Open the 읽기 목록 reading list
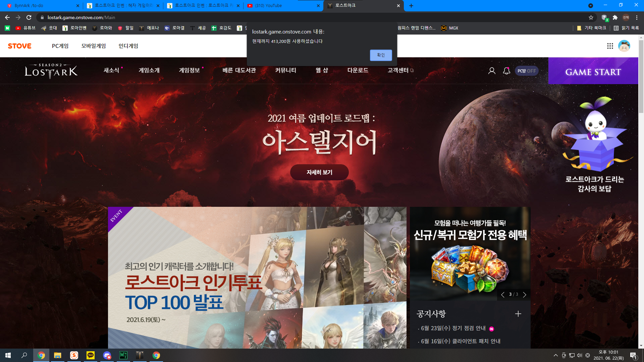Image resolution: width=644 pixels, height=362 pixels. point(626,28)
